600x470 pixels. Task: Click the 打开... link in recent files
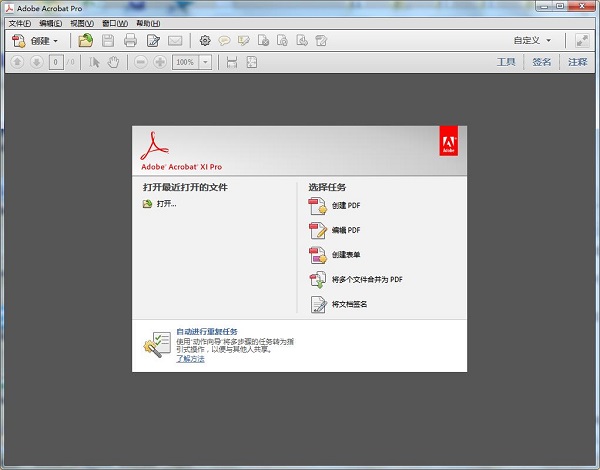[x=166, y=204]
